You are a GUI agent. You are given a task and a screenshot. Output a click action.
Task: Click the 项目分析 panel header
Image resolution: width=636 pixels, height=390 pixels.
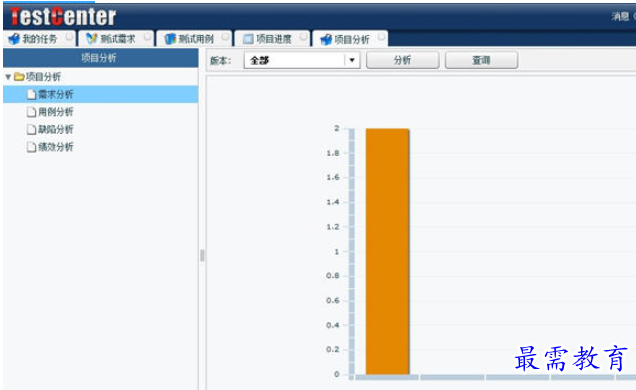101,58
